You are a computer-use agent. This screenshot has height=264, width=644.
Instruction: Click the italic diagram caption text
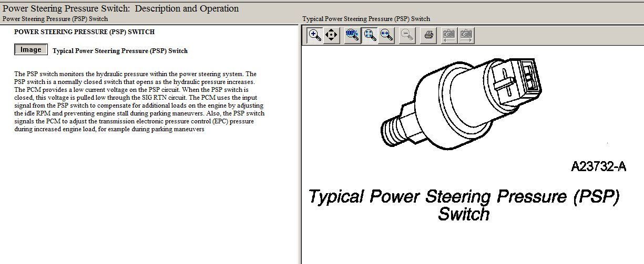coord(464,205)
